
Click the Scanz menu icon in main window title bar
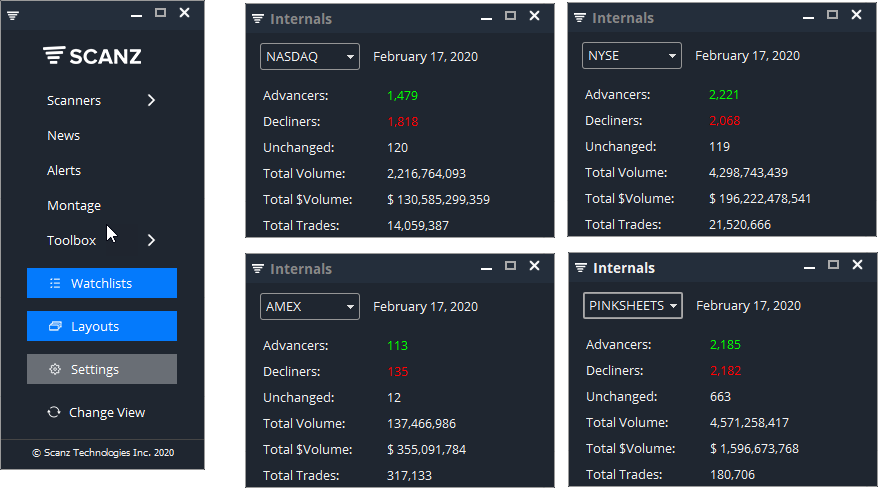13,15
